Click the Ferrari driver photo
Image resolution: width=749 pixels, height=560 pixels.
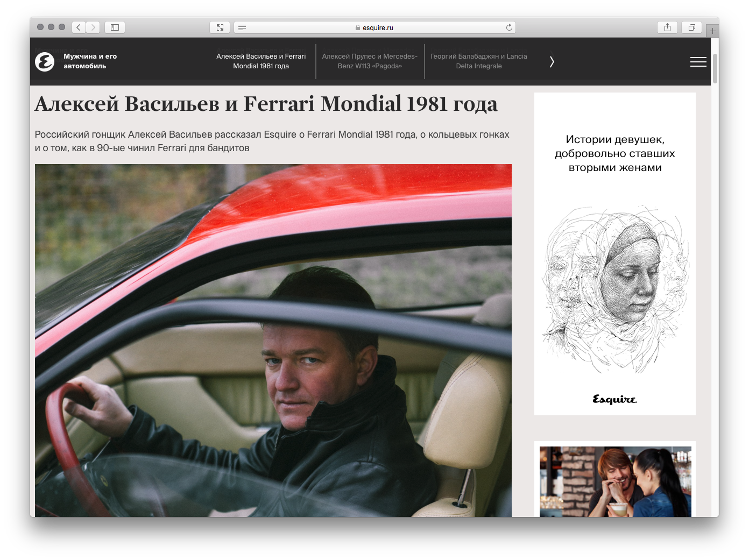(273, 341)
